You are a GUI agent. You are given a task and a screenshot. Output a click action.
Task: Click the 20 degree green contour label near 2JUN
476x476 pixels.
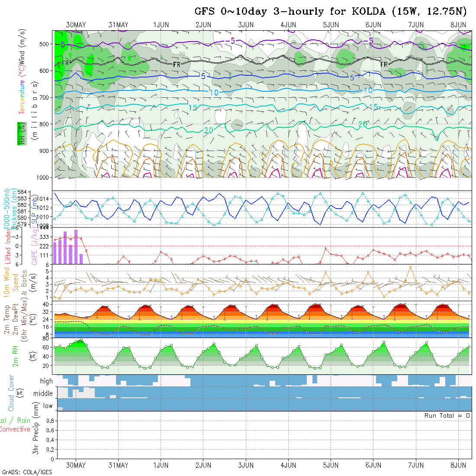(x=209, y=130)
